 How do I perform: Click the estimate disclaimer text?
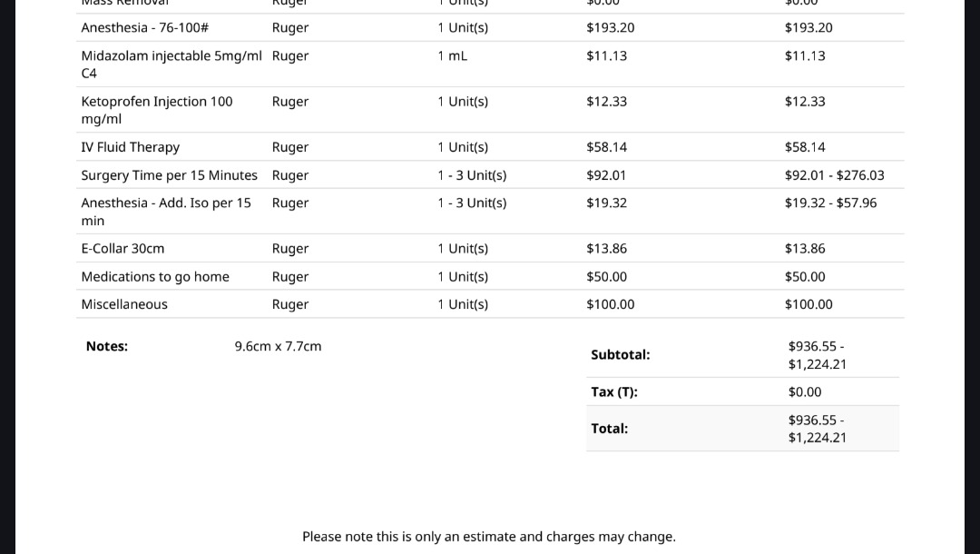tap(489, 537)
